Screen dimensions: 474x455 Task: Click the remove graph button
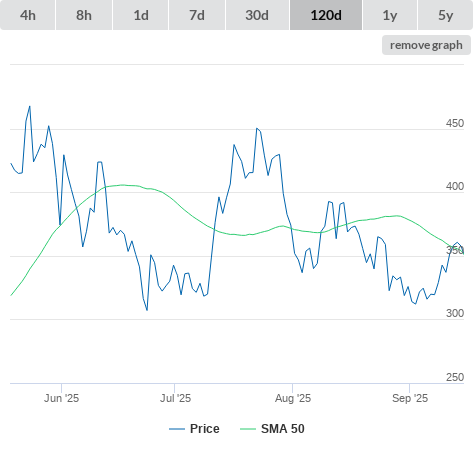coord(426,45)
